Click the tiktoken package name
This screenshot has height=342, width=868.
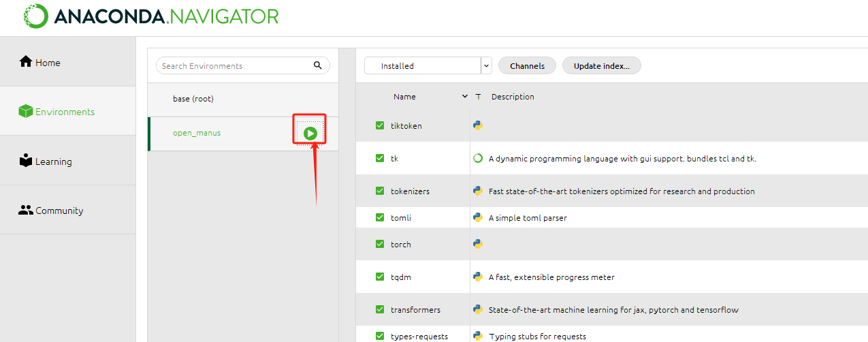pyautogui.click(x=406, y=126)
